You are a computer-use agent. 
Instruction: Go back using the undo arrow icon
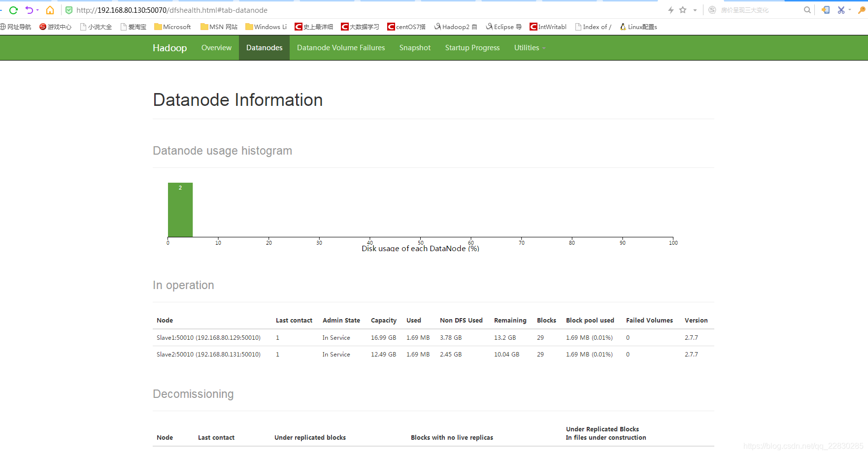coord(29,10)
